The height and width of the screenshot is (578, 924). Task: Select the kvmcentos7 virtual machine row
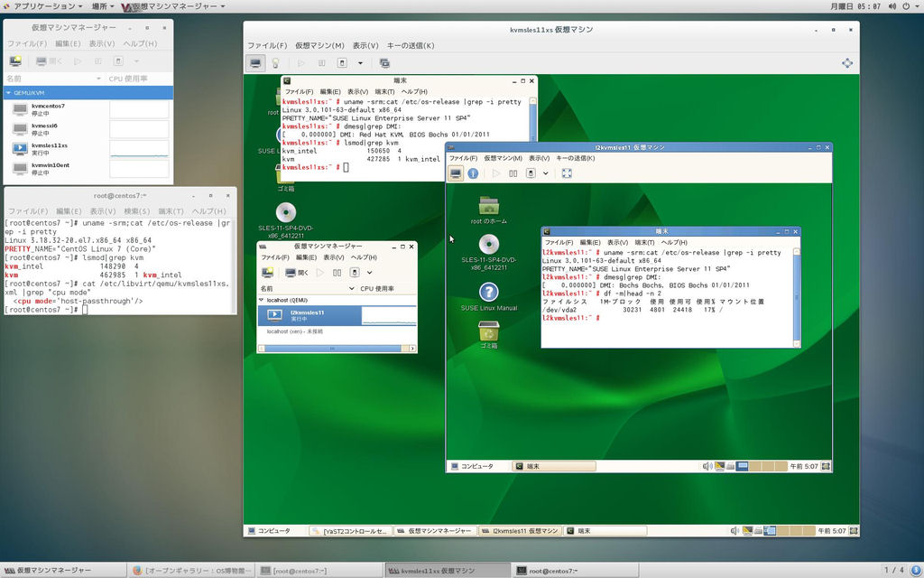tap(88, 109)
